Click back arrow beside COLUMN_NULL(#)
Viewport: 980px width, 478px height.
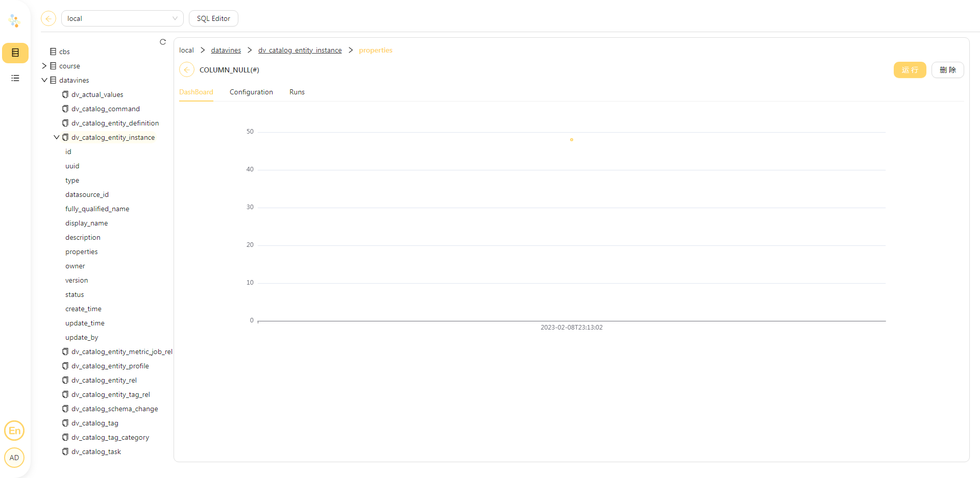click(187, 70)
